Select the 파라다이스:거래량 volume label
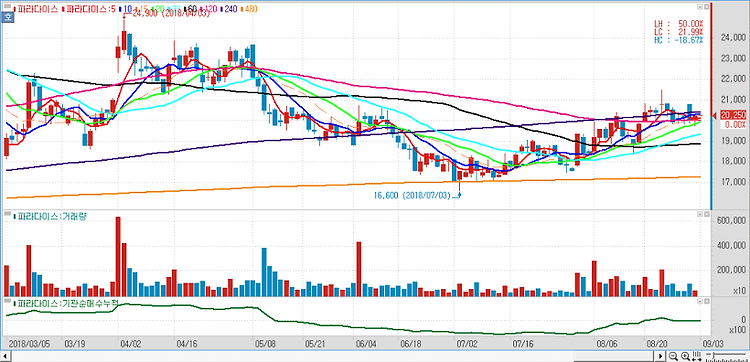This screenshot has width=750, height=362. point(53,217)
